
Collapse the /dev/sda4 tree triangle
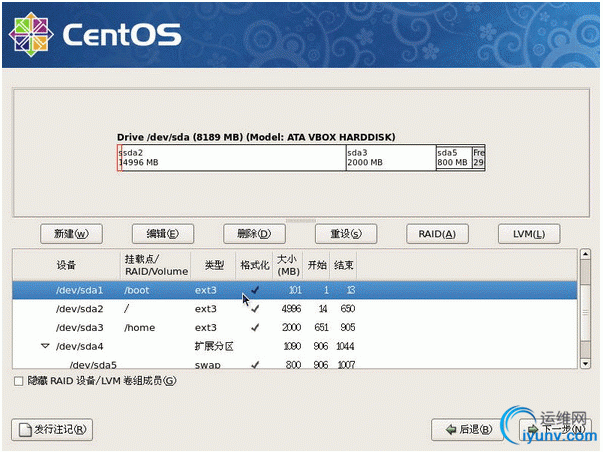45,346
